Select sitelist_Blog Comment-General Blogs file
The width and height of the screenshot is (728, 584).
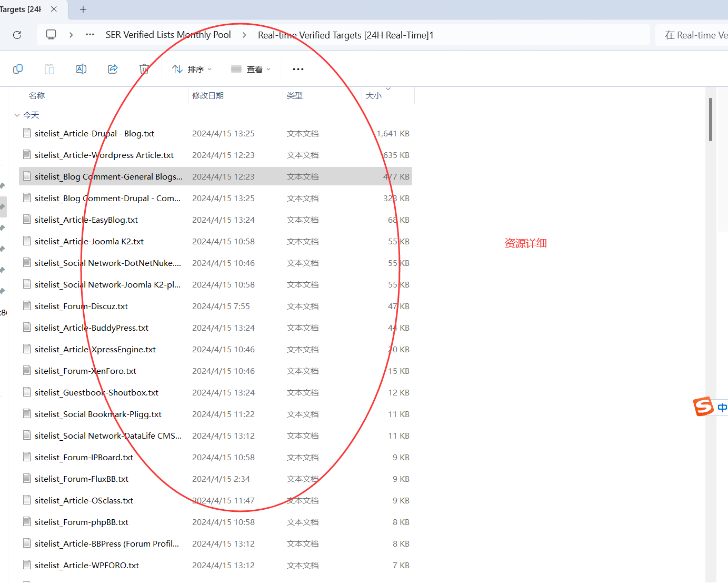tap(215, 176)
